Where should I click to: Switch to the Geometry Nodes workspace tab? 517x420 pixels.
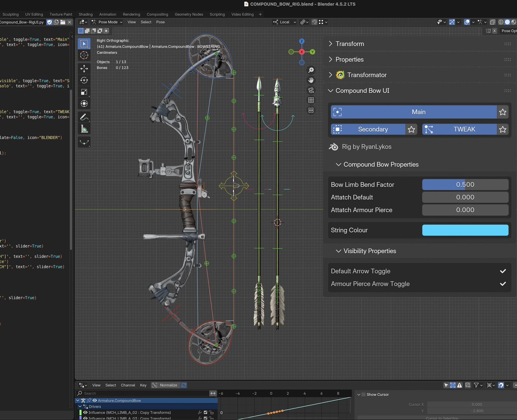pyautogui.click(x=189, y=14)
